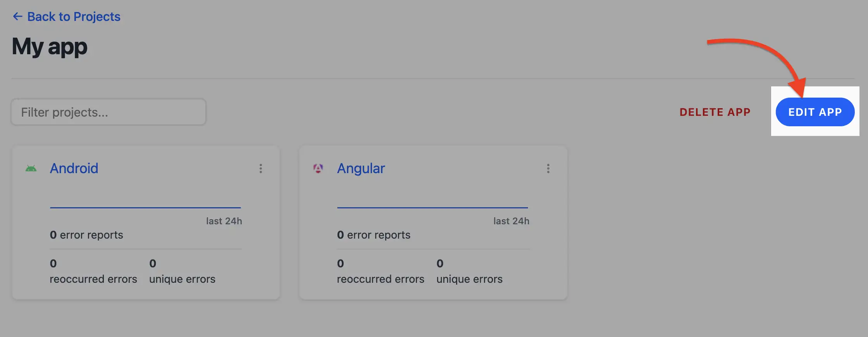This screenshot has height=337, width=868.
Task: Go back via Back to Projects link
Action: coord(66,17)
